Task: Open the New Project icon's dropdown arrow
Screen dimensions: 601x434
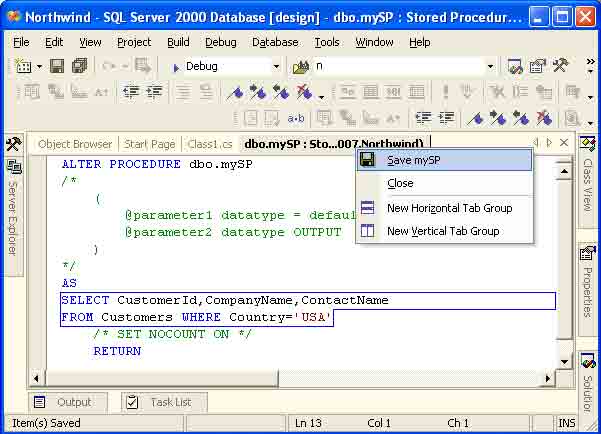Action: [39, 67]
